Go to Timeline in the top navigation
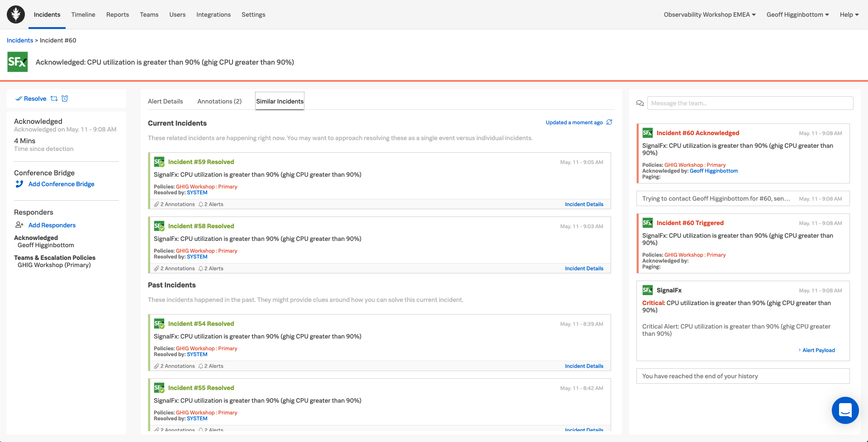This screenshot has height=442, width=868. (x=83, y=14)
